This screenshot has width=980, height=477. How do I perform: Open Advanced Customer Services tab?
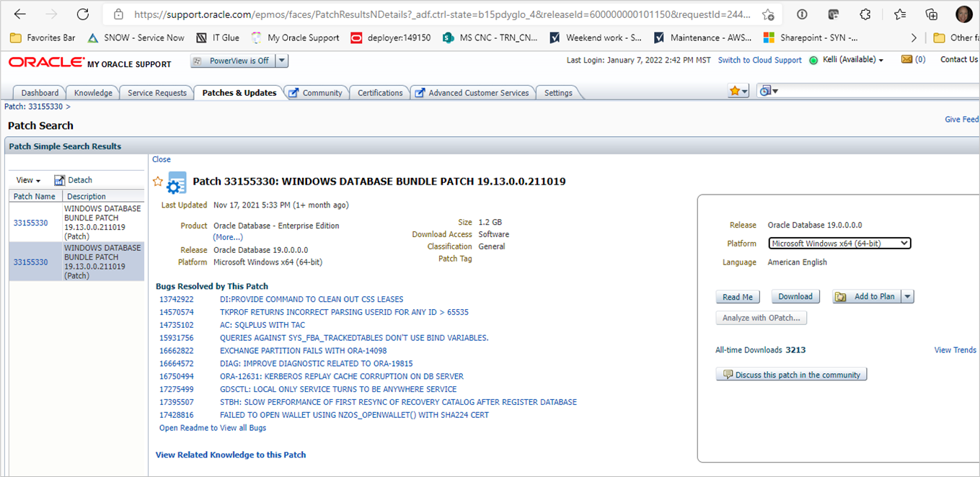tap(473, 93)
